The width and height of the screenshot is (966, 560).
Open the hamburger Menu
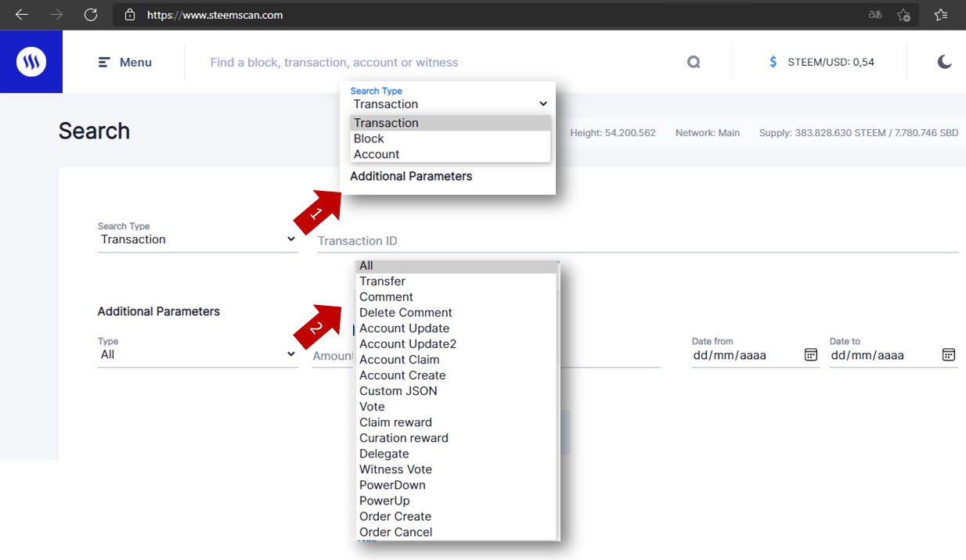125,62
